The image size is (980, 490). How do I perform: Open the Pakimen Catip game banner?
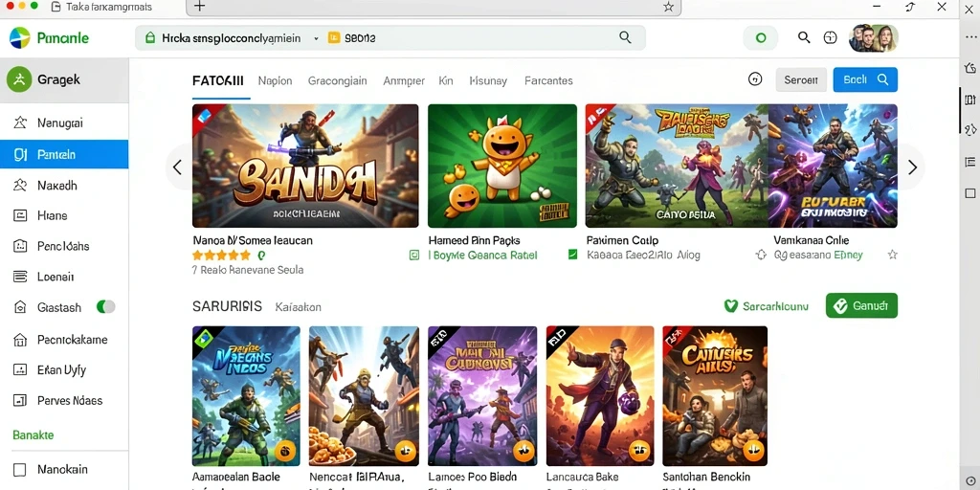pos(677,166)
